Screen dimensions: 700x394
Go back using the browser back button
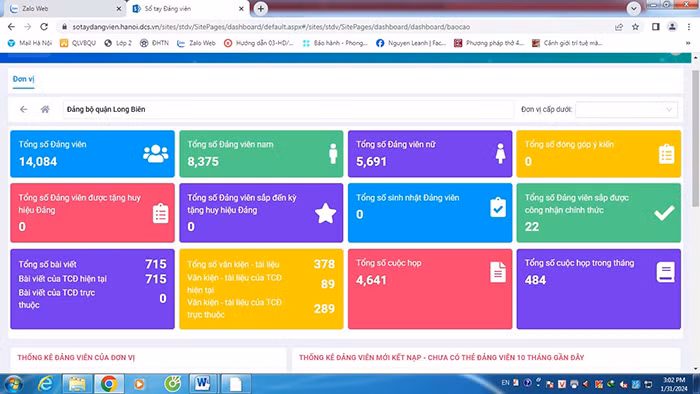point(11,27)
